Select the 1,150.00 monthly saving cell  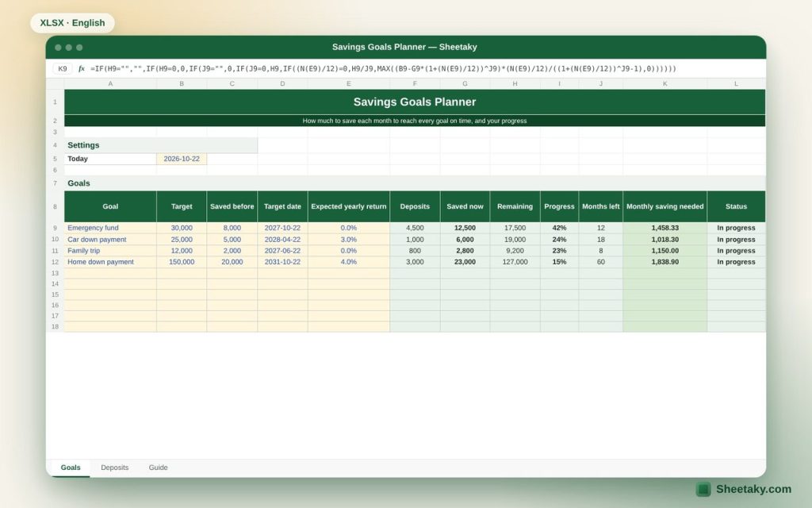(x=665, y=250)
